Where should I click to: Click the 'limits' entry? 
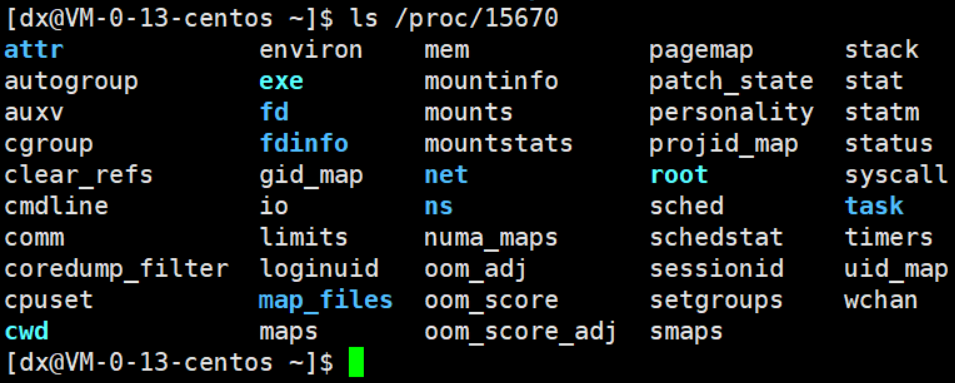[303, 238]
